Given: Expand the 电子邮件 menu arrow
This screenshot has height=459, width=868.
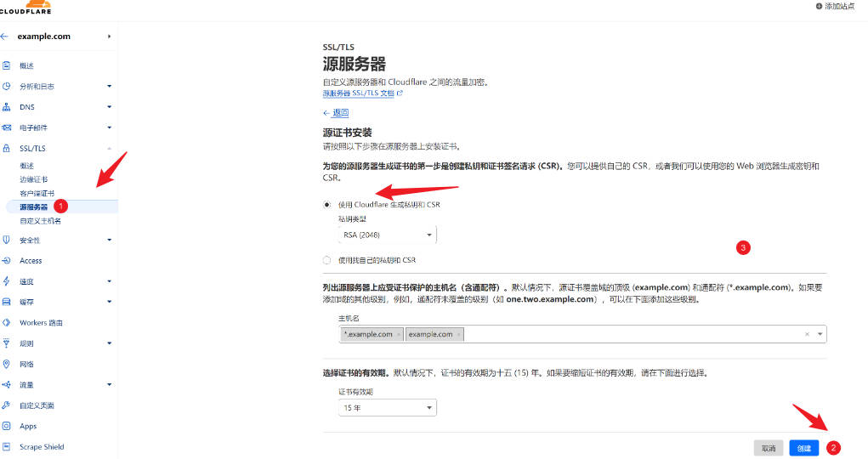Looking at the screenshot, I should [109, 127].
